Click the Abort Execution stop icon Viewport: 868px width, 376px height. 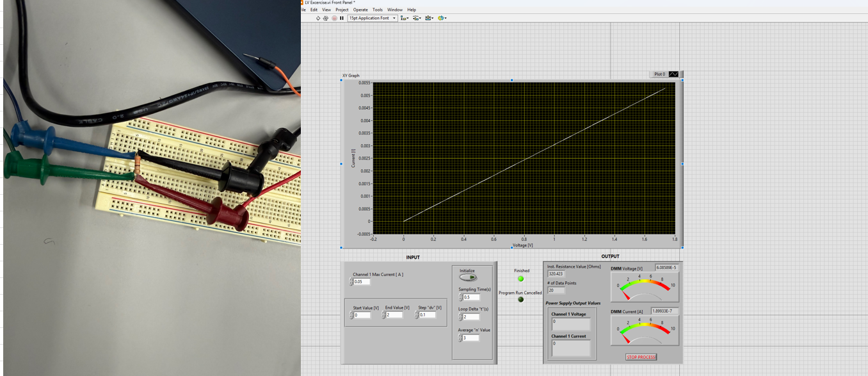tap(334, 18)
